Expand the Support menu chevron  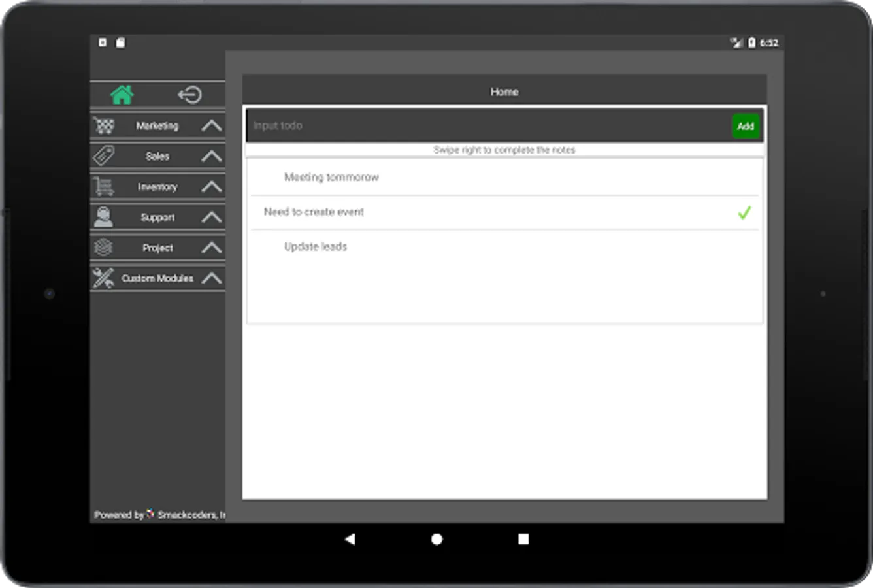pos(212,217)
